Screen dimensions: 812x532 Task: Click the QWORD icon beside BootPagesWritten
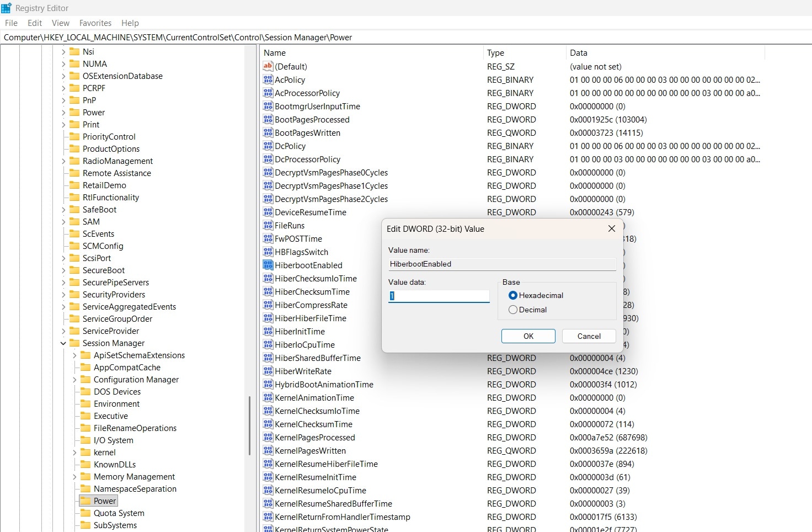tap(268, 132)
